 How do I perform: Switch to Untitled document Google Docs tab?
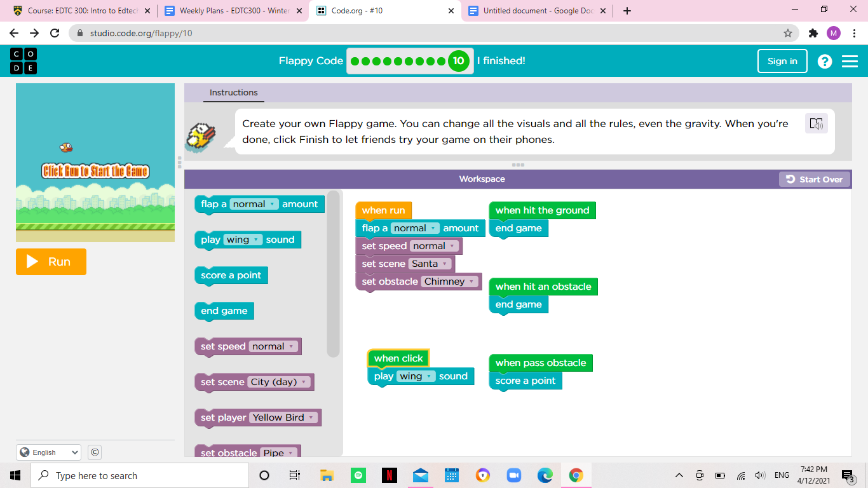coord(537,11)
